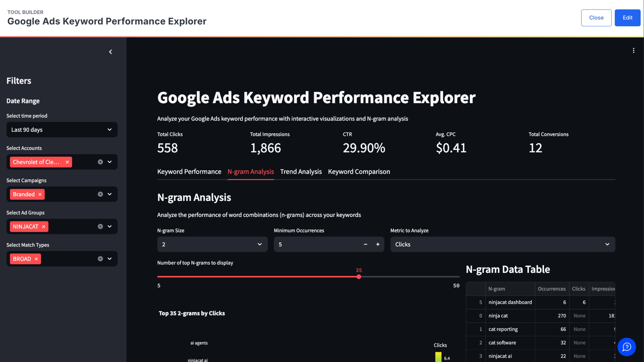This screenshot has height=362, width=644.
Task: Open the Last 90 days time period dropdown
Action: click(62, 130)
